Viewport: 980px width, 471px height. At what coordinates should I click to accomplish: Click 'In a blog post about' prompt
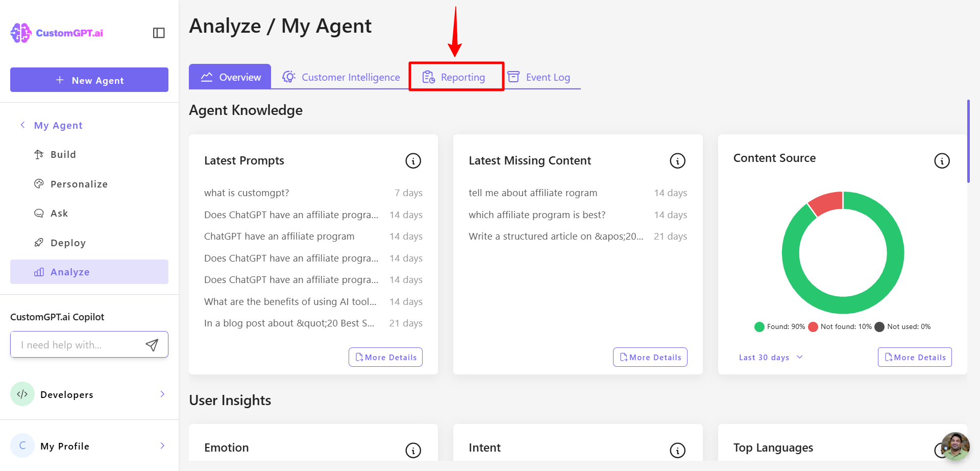tap(289, 323)
